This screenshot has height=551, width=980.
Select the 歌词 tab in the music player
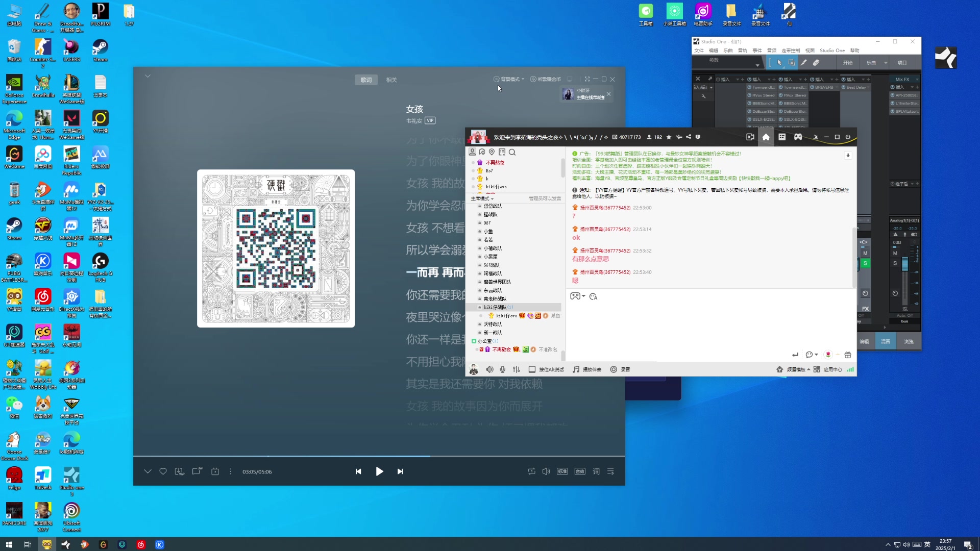tap(366, 80)
